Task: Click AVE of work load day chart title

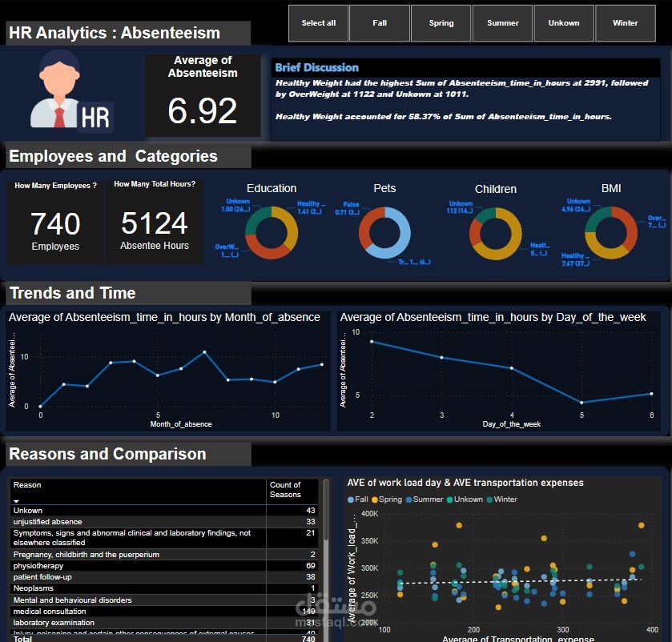Action: tap(465, 483)
